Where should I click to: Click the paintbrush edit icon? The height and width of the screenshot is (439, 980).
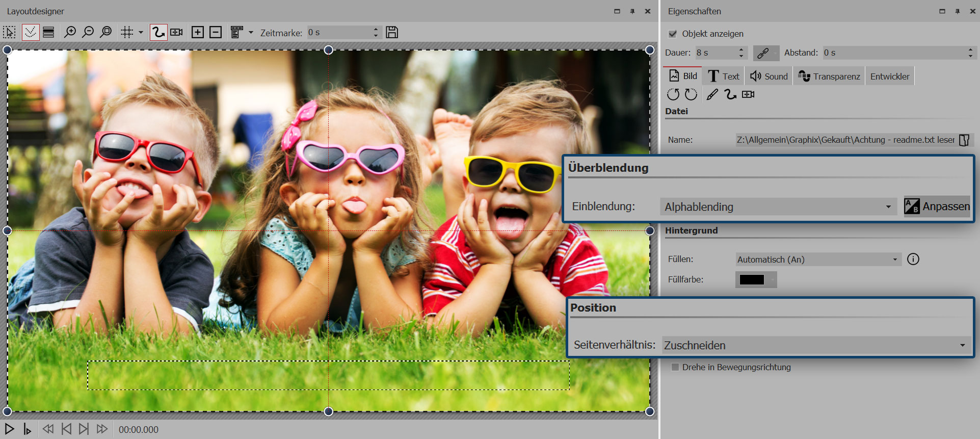pos(712,94)
